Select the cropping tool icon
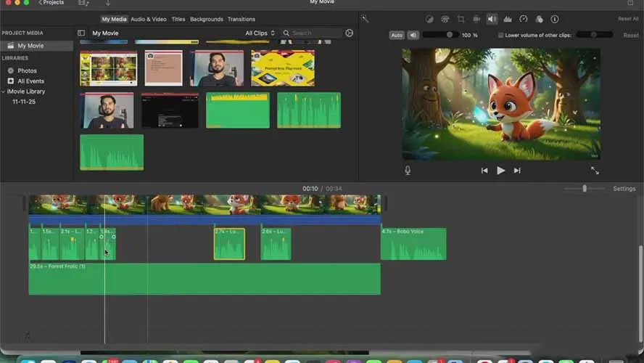This screenshot has height=363, width=644. 461,19
